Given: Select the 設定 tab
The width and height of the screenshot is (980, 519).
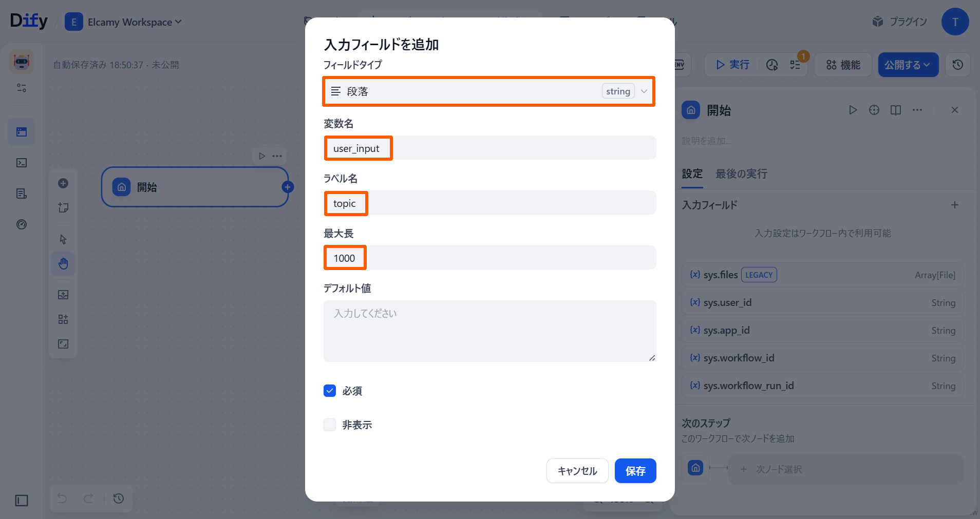Looking at the screenshot, I should (x=692, y=174).
